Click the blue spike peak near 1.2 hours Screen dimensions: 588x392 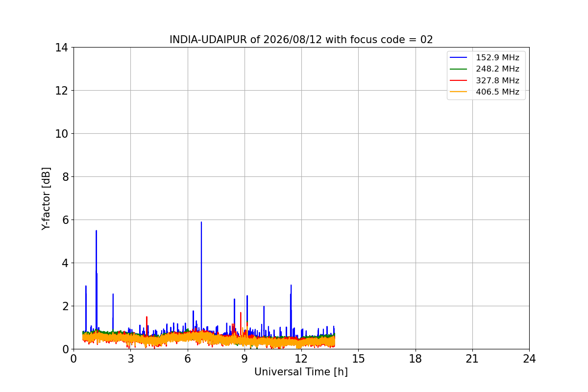(x=96, y=231)
